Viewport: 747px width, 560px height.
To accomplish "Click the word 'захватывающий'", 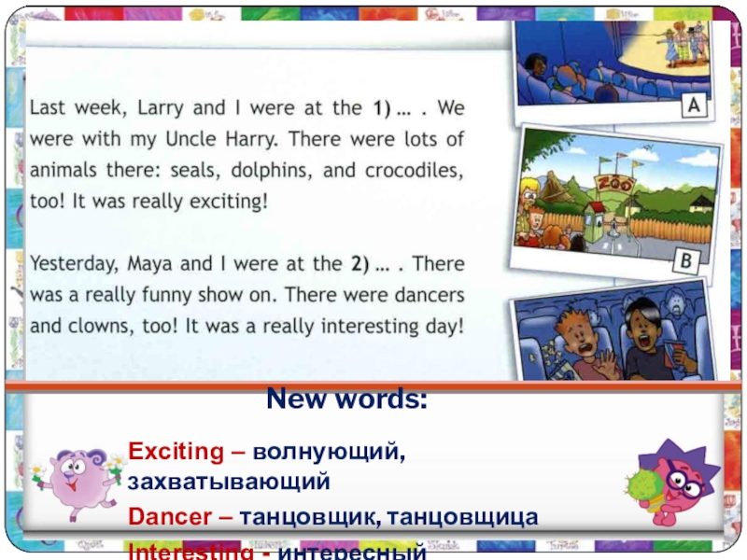I will 229,481.
